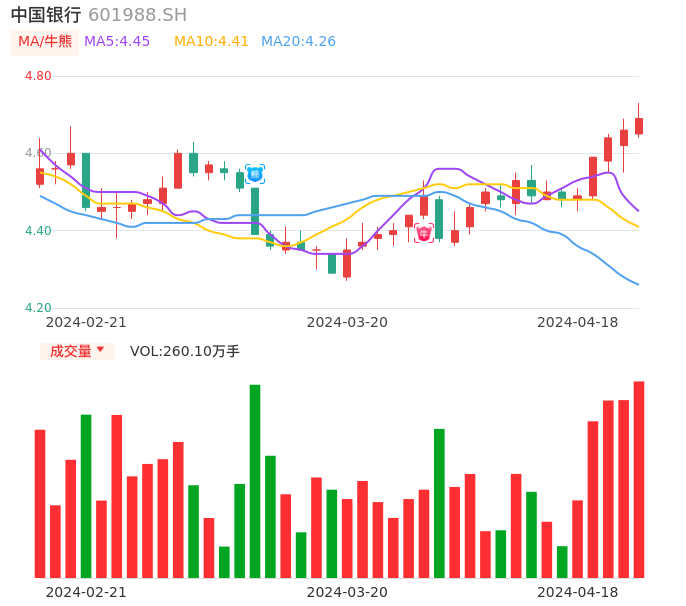Image resolution: width=686 pixels, height=606 pixels.
Task: Click the stock code 601988.SH
Action: point(137,15)
